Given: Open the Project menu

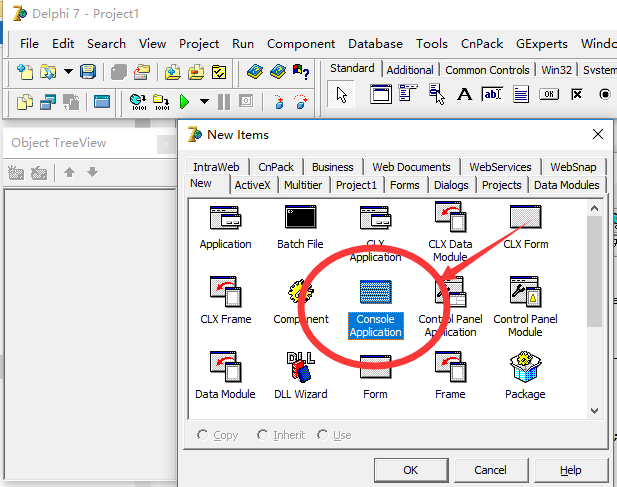Looking at the screenshot, I should pyautogui.click(x=199, y=44).
